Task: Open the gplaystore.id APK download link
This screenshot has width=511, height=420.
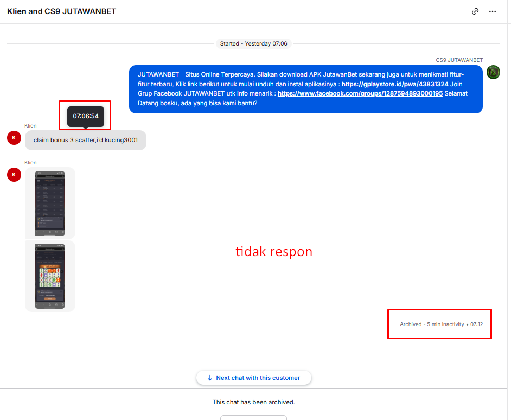Action: tap(395, 84)
